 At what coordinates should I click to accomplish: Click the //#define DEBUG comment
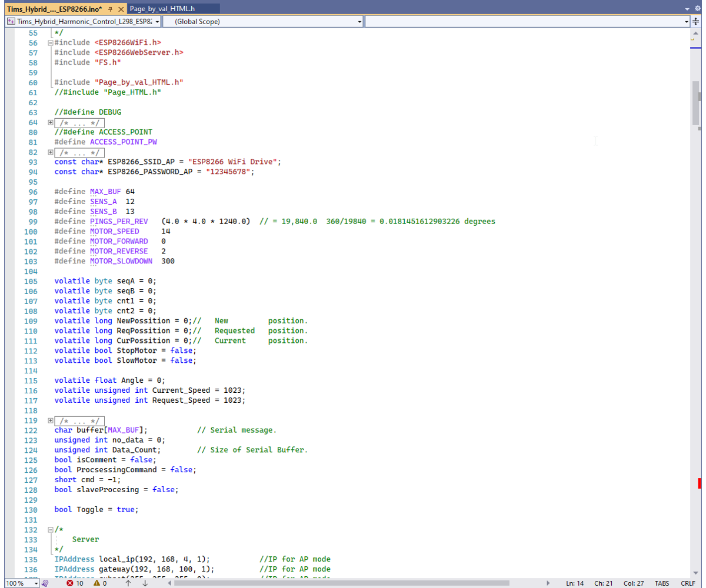[88, 112]
